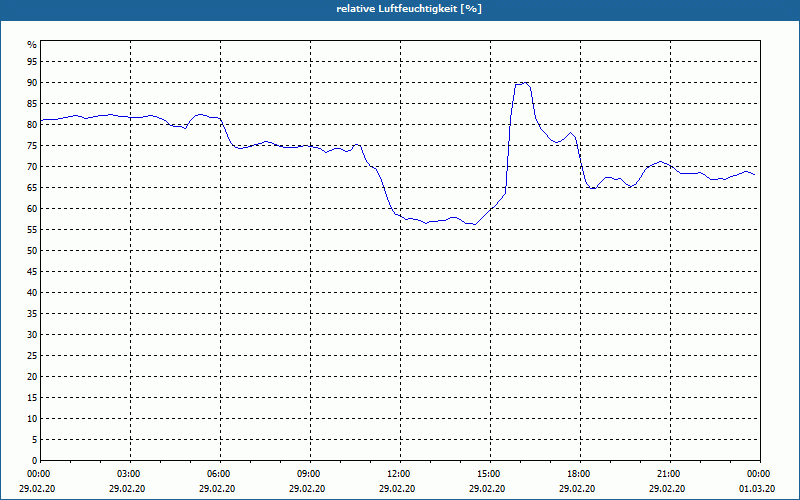
Task: Click the y-axis value '85'
Action: 32,104
